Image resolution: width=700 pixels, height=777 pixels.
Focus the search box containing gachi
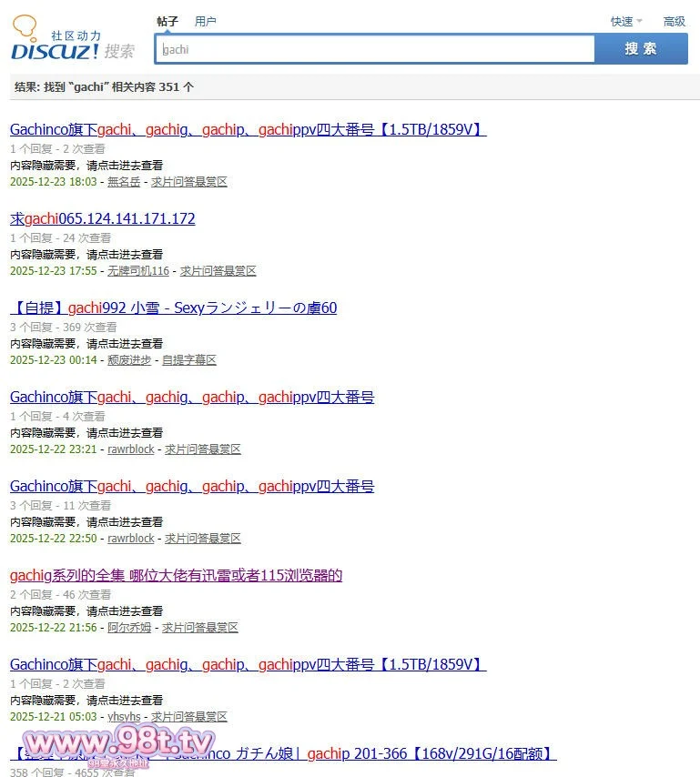click(375, 49)
